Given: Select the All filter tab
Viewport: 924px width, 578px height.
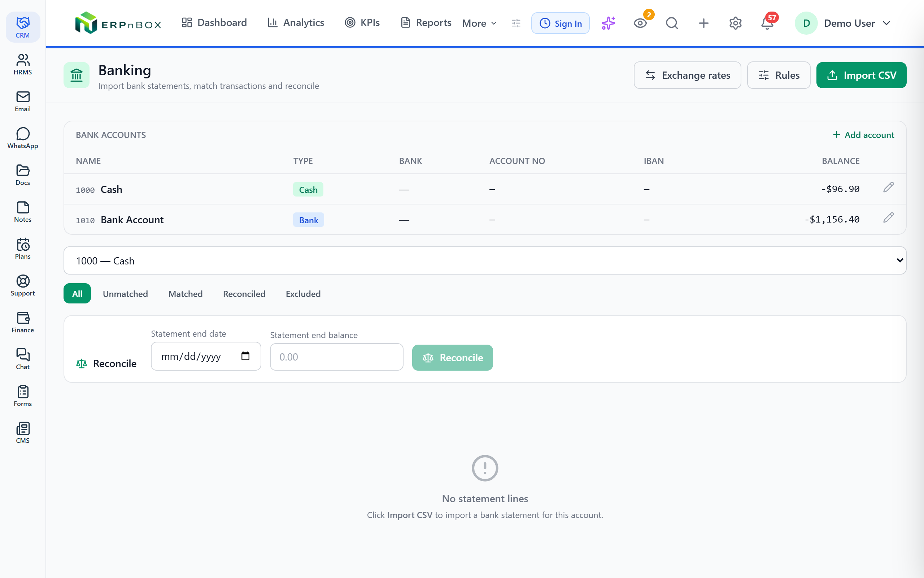Looking at the screenshot, I should point(77,294).
